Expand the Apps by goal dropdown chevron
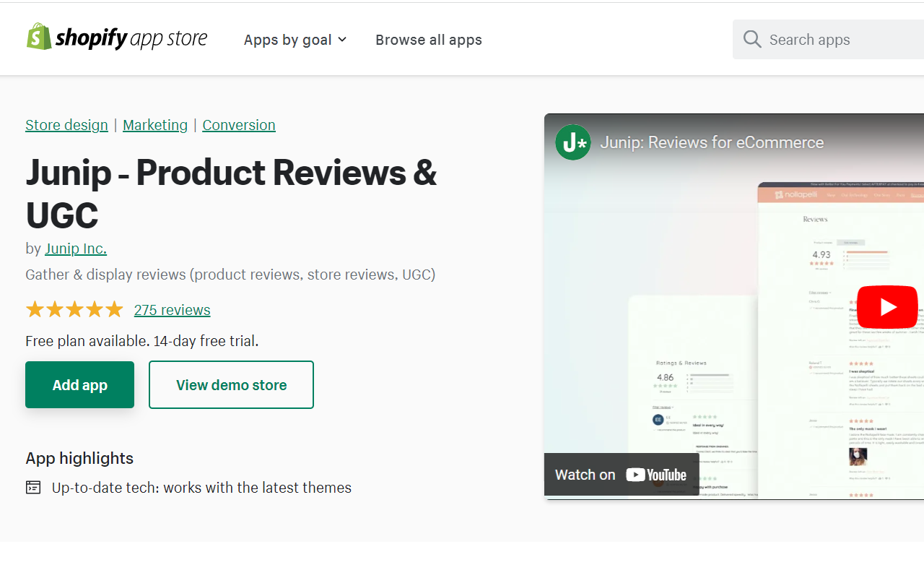924x578 pixels. [x=343, y=40]
